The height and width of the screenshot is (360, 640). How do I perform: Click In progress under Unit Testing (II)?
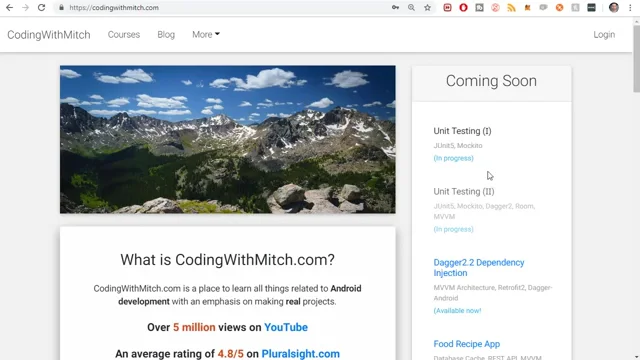[x=453, y=229]
